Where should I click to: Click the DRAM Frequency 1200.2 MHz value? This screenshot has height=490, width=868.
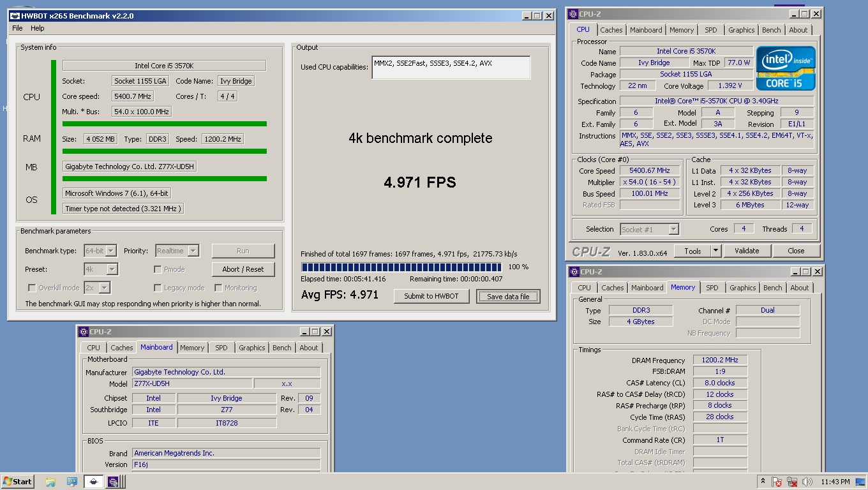click(720, 360)
